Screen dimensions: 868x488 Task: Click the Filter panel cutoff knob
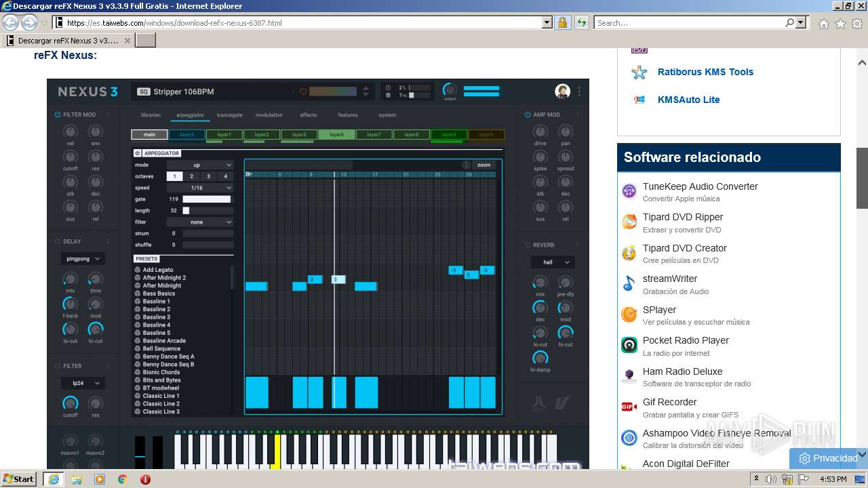(71, 403)
